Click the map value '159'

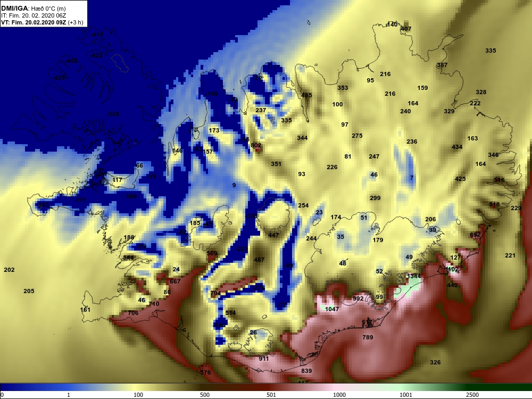click(x=422, y=88)
